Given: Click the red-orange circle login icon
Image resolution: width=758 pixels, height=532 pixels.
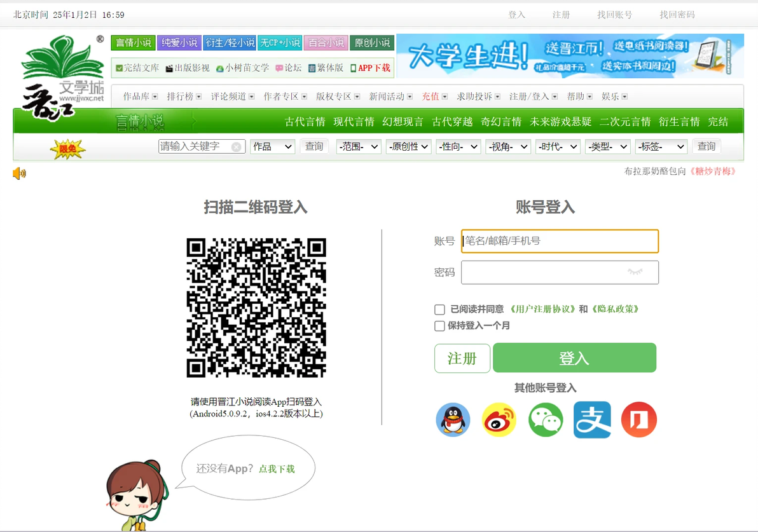Looking at the screenshot, I should click(638, 419).
